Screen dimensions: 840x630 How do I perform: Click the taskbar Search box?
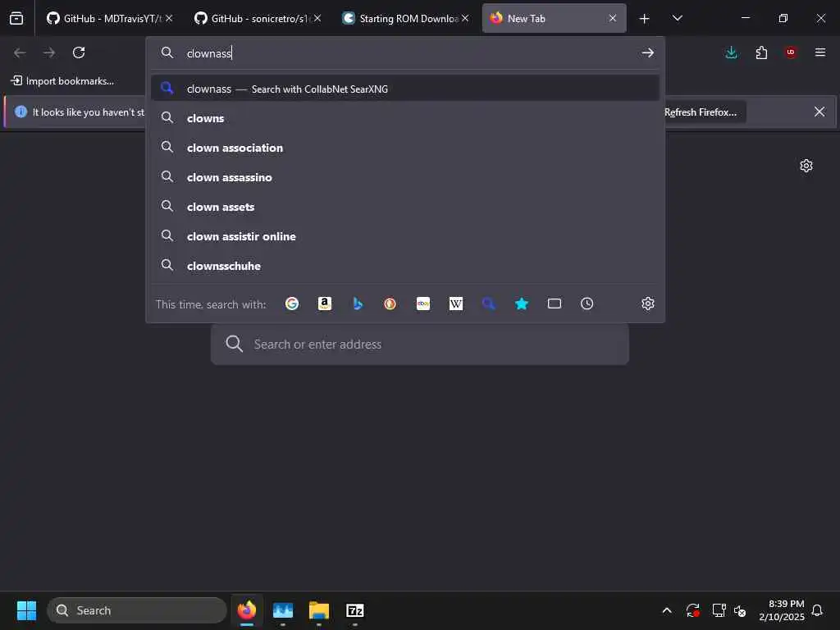coord(137,610)
